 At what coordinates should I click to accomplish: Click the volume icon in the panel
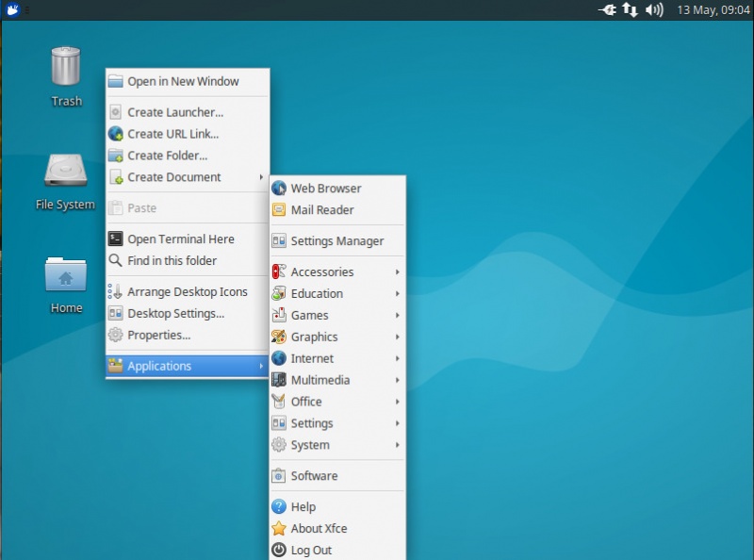click(x=654, y=11)
